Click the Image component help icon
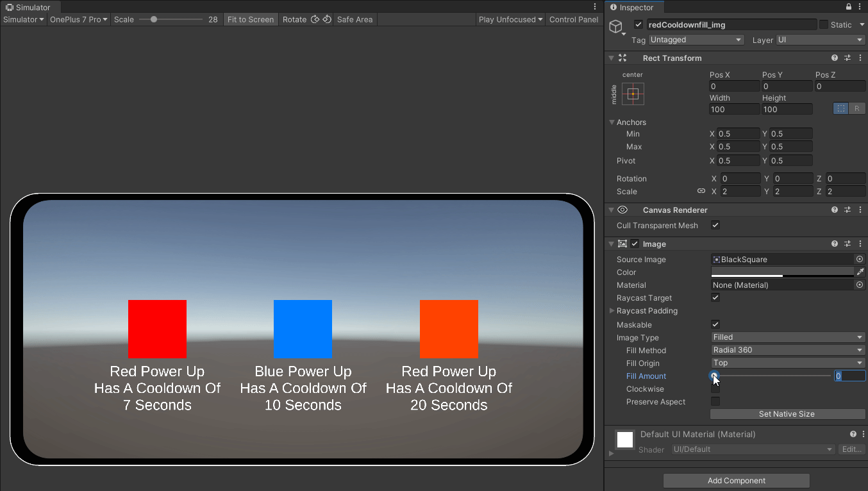The width and height of the screenshot is (868, 491). click(x=834, y=244)
